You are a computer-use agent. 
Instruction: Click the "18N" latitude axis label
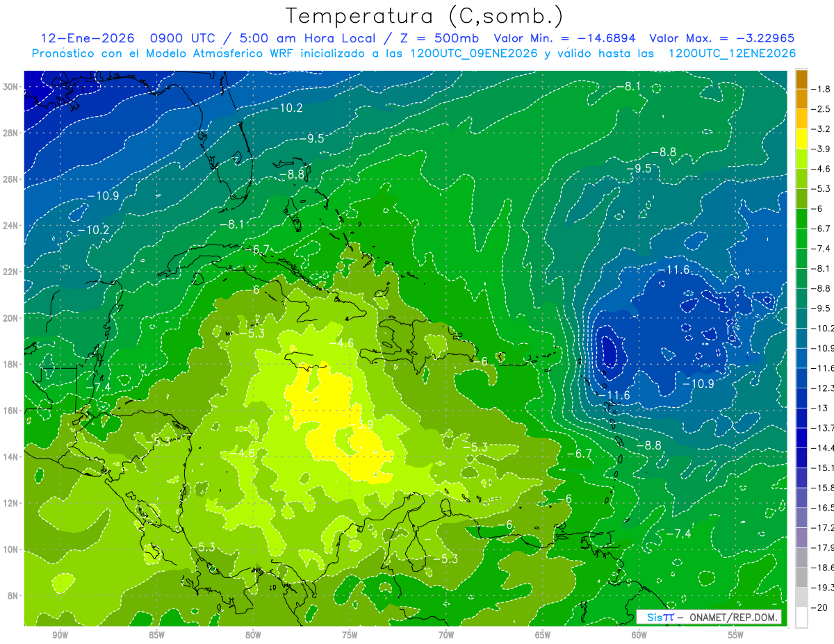pos(11,364)
